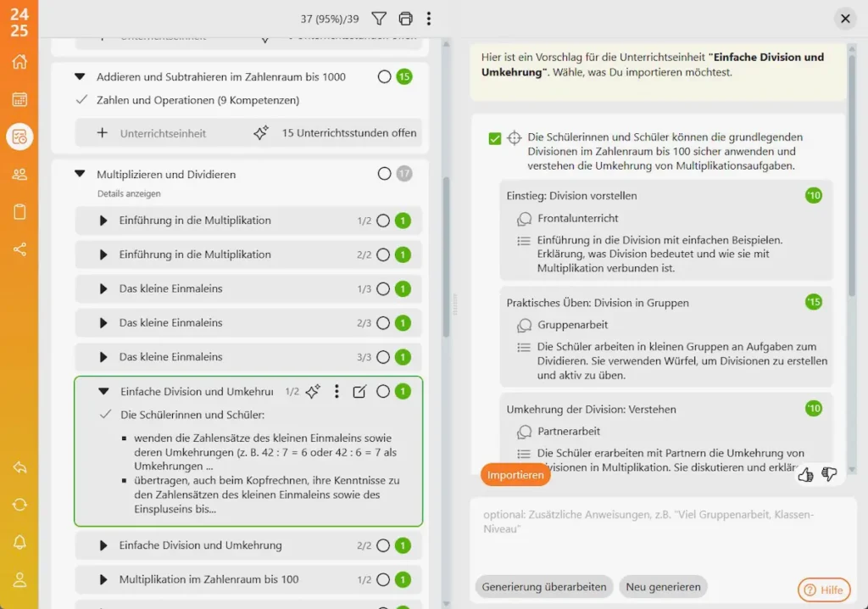Open the home icon in sidebar
Screen dimensions: 868x609
pyautogui.click(x=19, y=62)
